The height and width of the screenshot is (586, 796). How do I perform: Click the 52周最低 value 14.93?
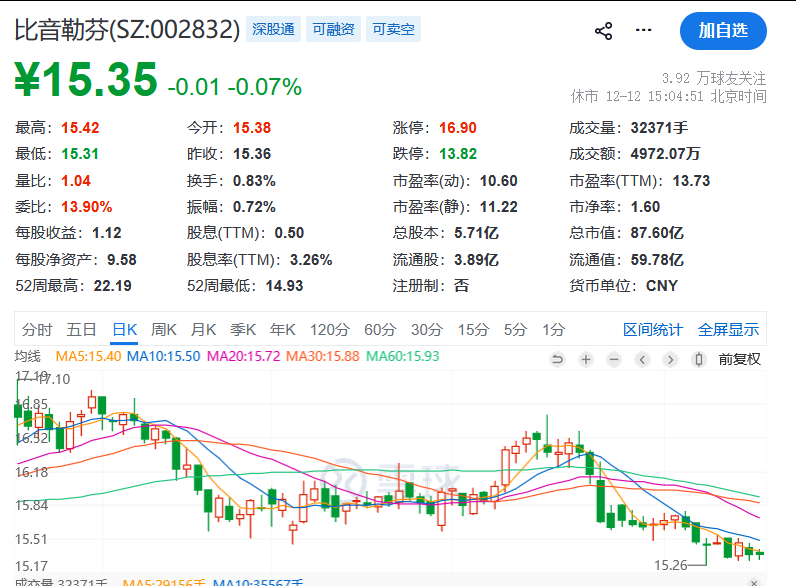284,286
